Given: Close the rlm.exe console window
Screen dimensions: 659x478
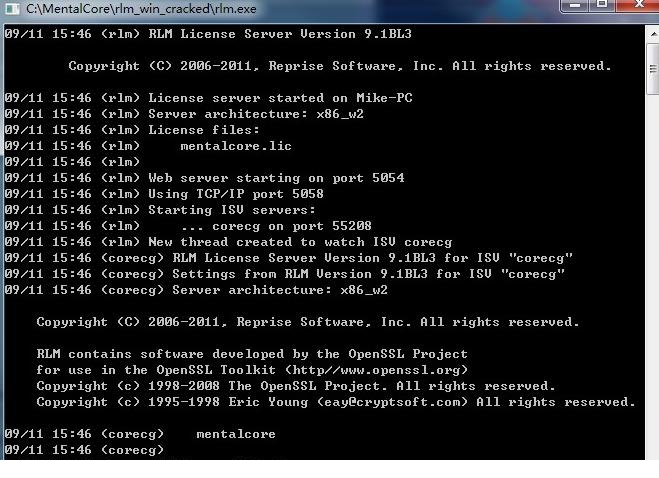Looking at the screenshot, I should pos(638,5).
